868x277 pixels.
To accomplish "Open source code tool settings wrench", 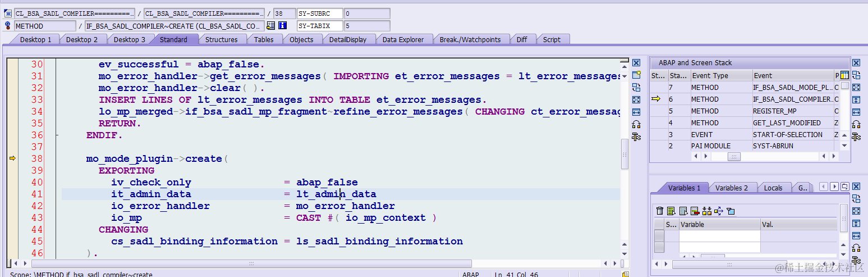I will pyautogui.click(x=636, y=137).
